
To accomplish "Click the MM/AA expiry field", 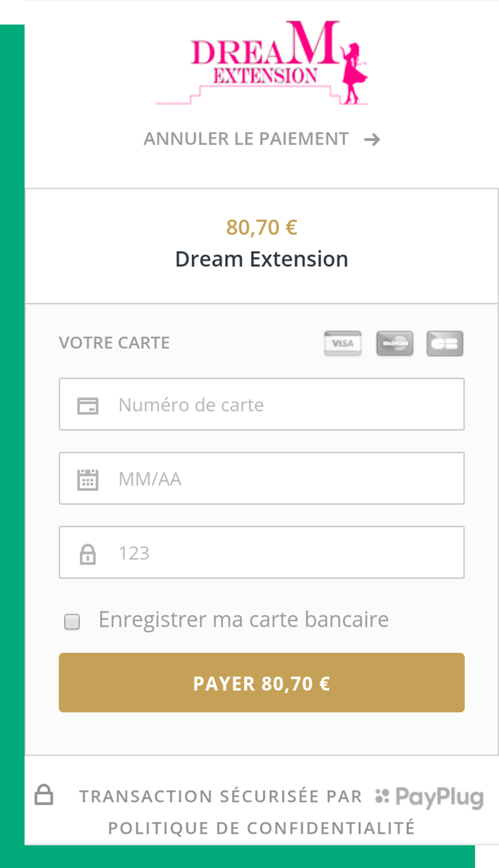I will point(262,478).
